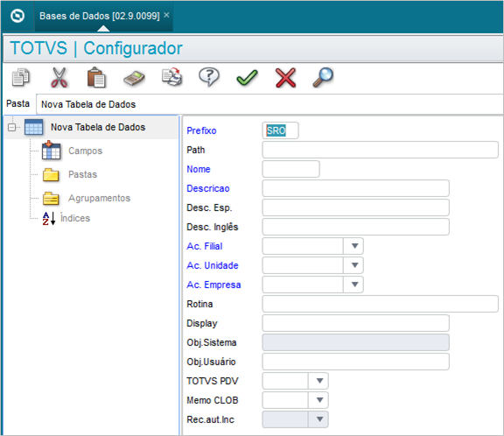Open the Campos tree item
This screenshot has width=504, height=436.
[x=85, y=151]
